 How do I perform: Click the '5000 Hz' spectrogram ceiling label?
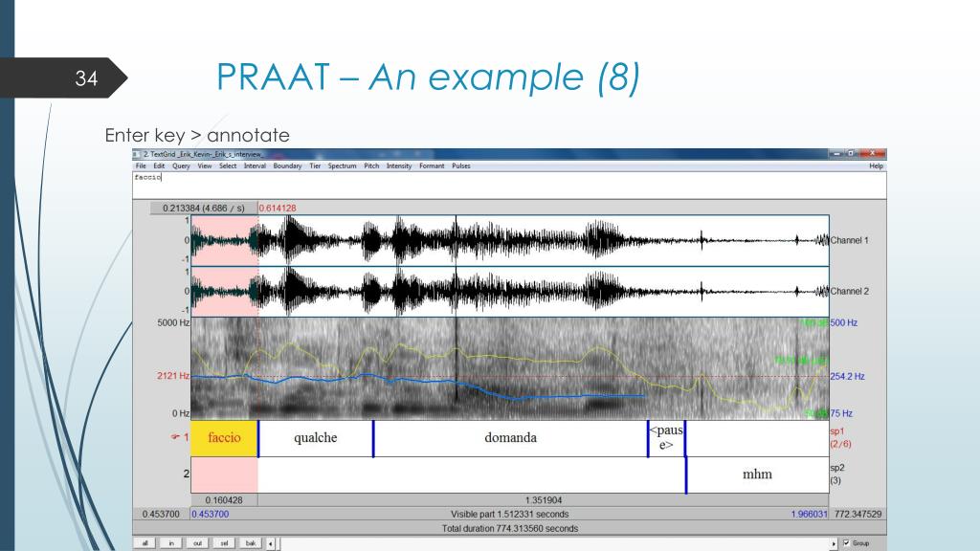coord(173,323)
